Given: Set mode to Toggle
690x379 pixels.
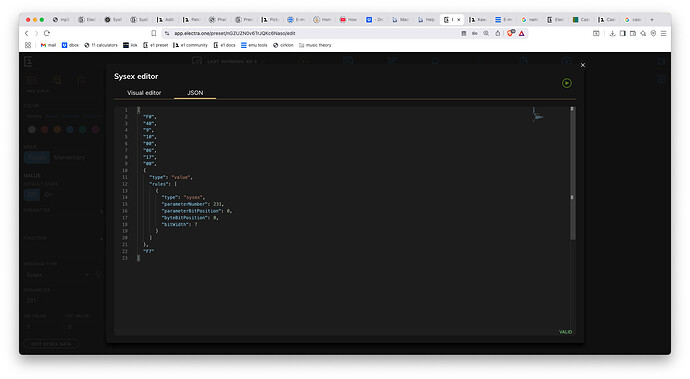Looking at the screenshot, I should pyautogui.click(x=37, y=157).
